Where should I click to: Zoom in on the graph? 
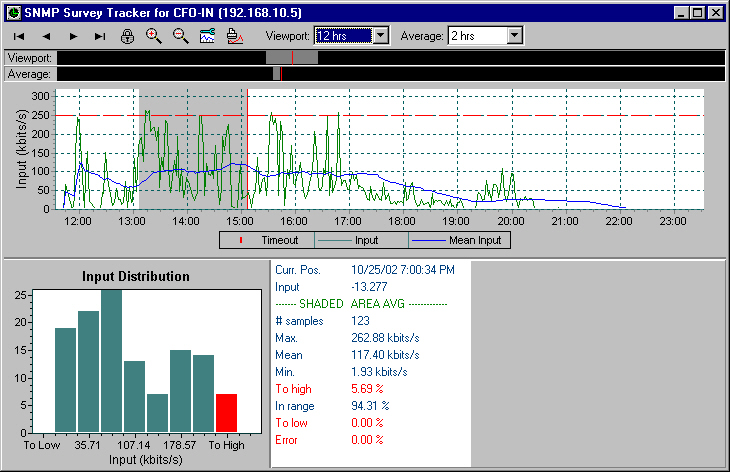coord(154,36)
